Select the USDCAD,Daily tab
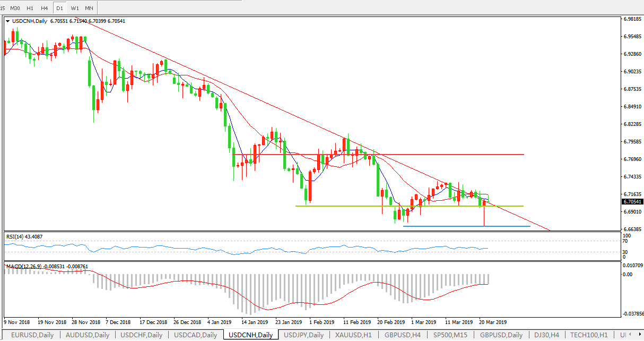The width and height of the screenshot is (644, 341). (x=196, y=335)
